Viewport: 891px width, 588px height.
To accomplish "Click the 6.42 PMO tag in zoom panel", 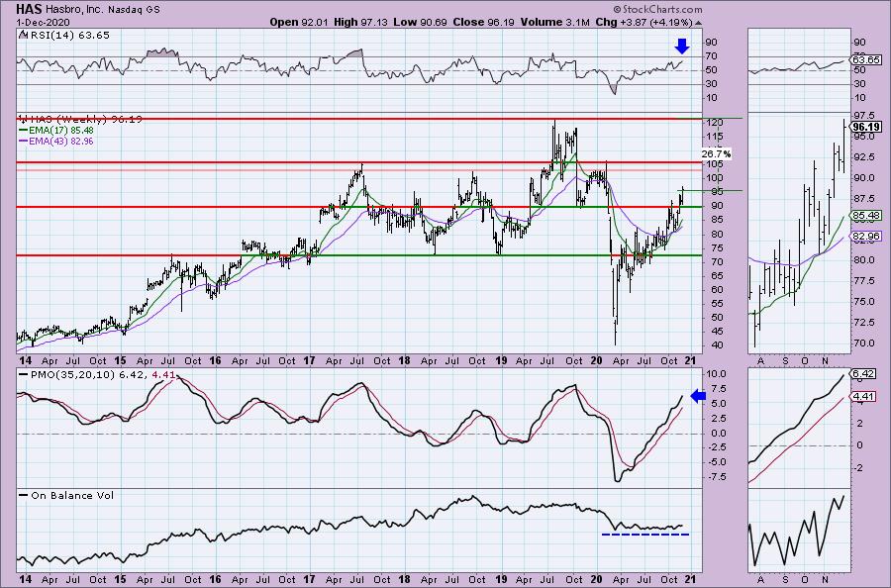I will 863,374.
